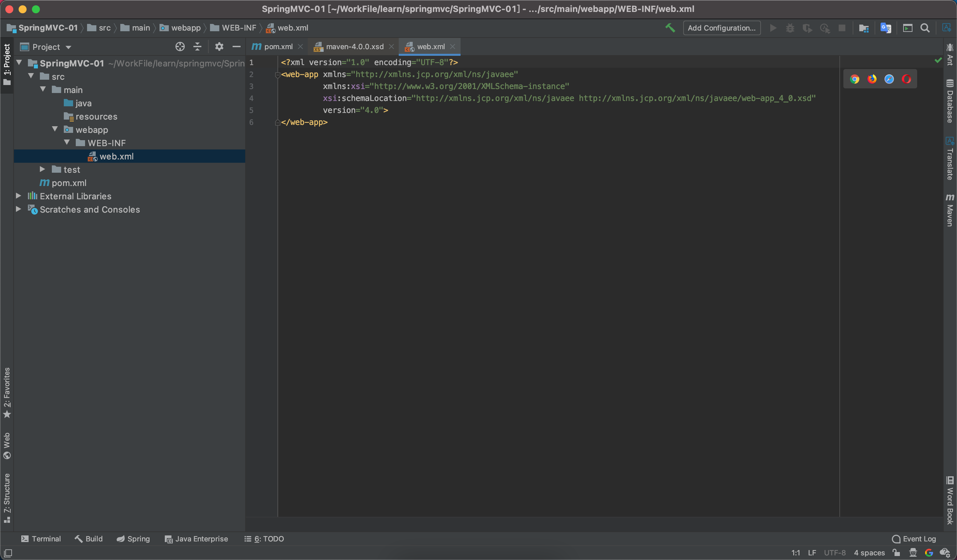Toggle the Database tool window
The height and width of the screenshot is (560, 957).
tap(950, 101)
